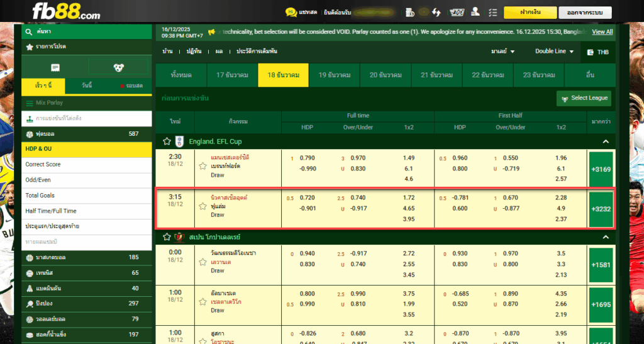Open the Correct Score market

click(87, 165)
